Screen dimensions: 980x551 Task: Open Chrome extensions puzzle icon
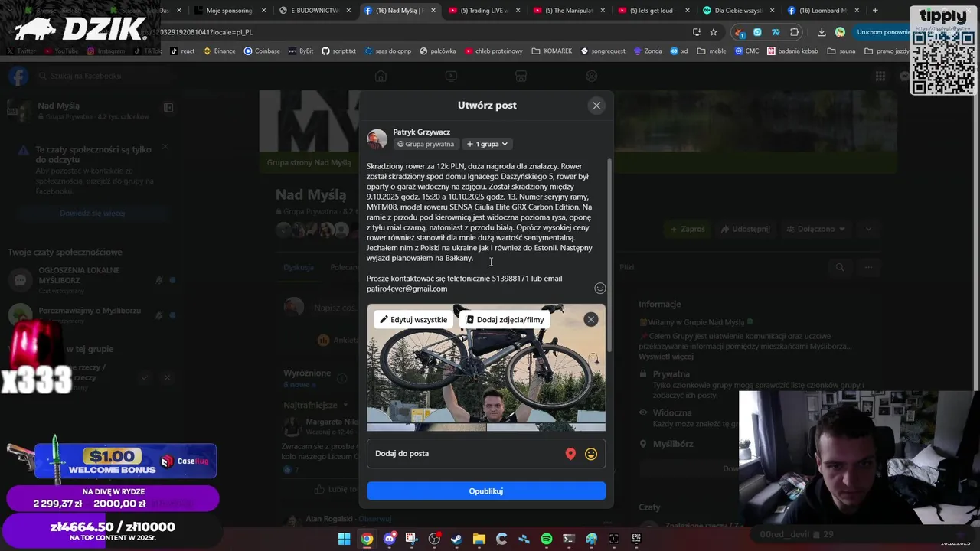pos(794,32)
